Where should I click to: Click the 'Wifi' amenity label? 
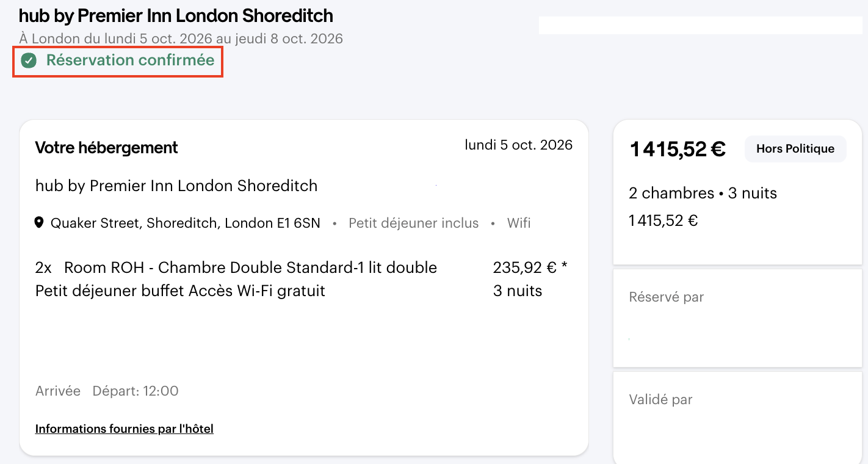tap(519, 223)
